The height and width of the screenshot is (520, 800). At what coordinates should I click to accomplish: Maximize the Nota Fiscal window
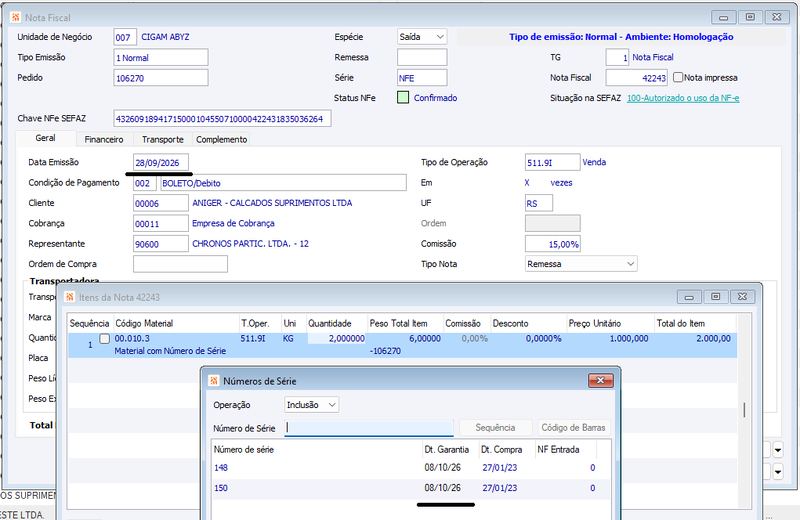point(750,17)
